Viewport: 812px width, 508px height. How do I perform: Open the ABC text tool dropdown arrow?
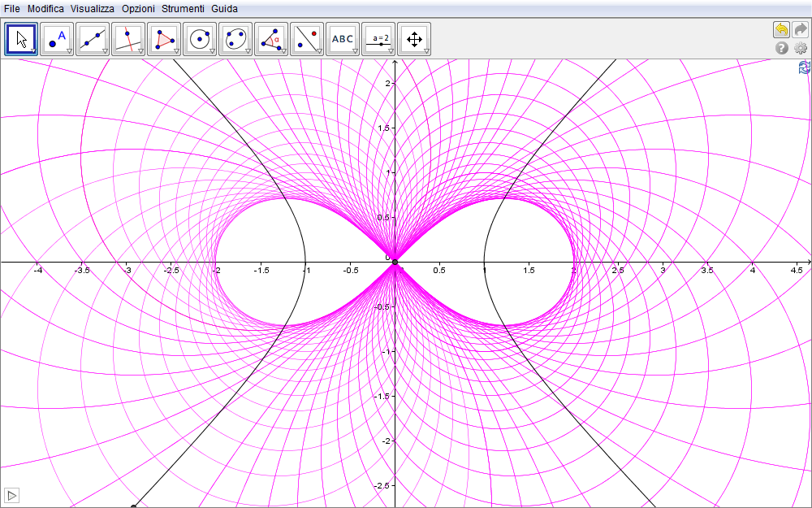click(x=355, y=51)
